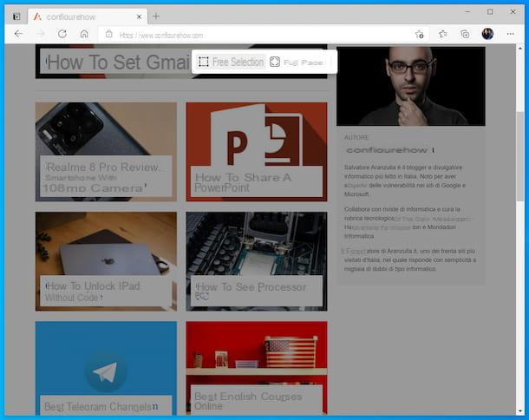Add this page to favorites
529x420 pixels.
pos(420,34)
